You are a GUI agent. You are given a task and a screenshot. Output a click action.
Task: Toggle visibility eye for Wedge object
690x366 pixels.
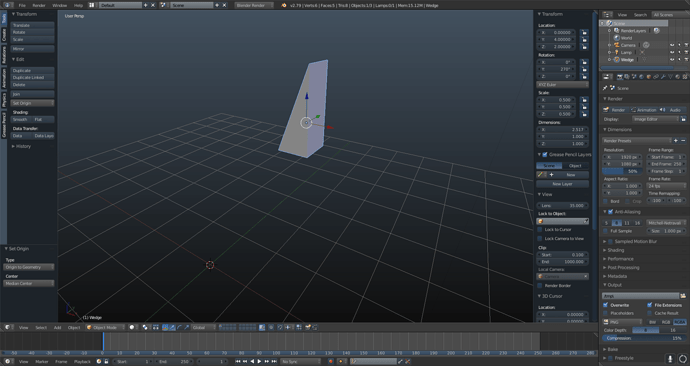pos(672,59)
